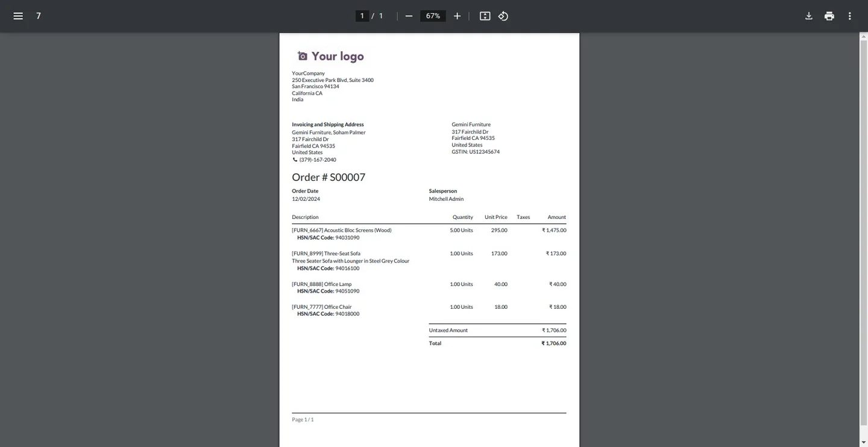
Task: Click "5.00 Units" quantity cell
Action: click(x=461, y=230)
